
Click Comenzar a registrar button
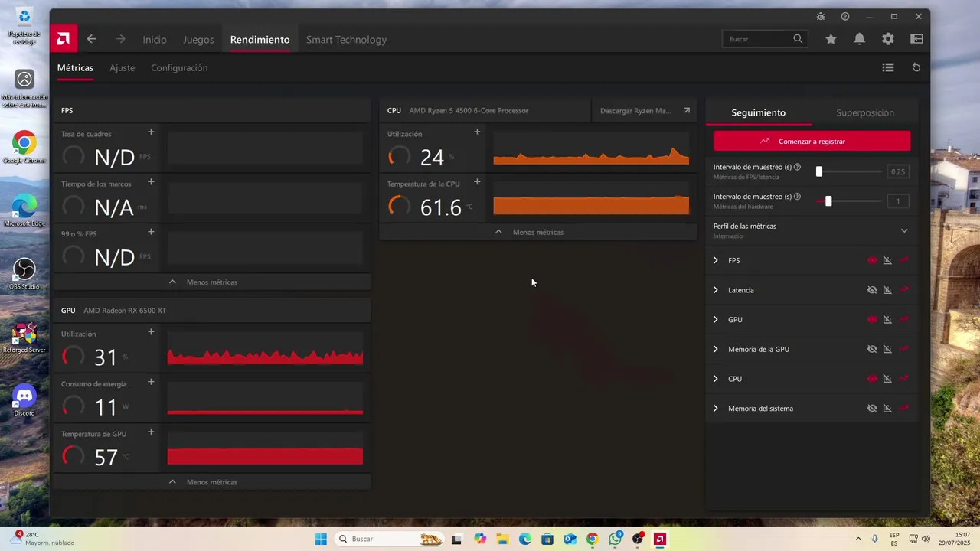coord(812,142)
